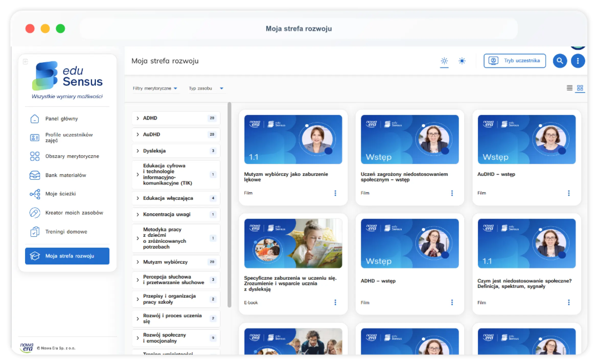Image resolution: width=598 pixels, height=364 pixels.
Task: Click the category list vertical scrollbar
Action: (x=229, y=205)
